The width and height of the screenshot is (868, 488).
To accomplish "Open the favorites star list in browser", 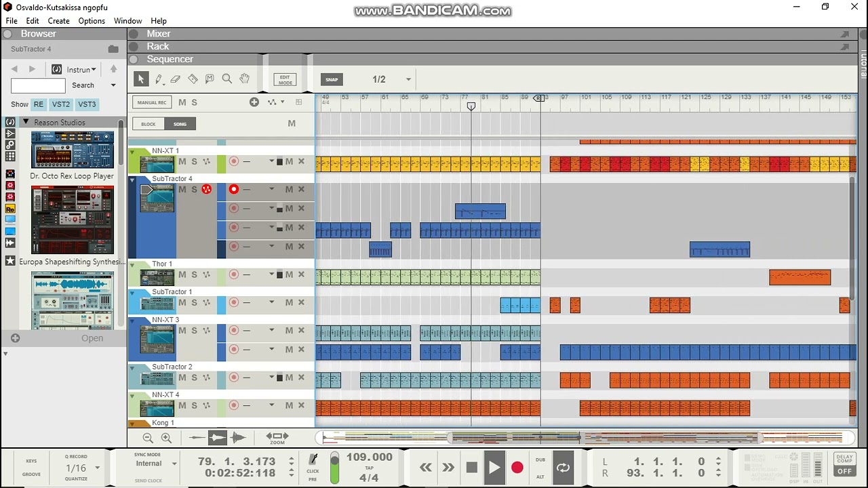I will pos(10,261).
